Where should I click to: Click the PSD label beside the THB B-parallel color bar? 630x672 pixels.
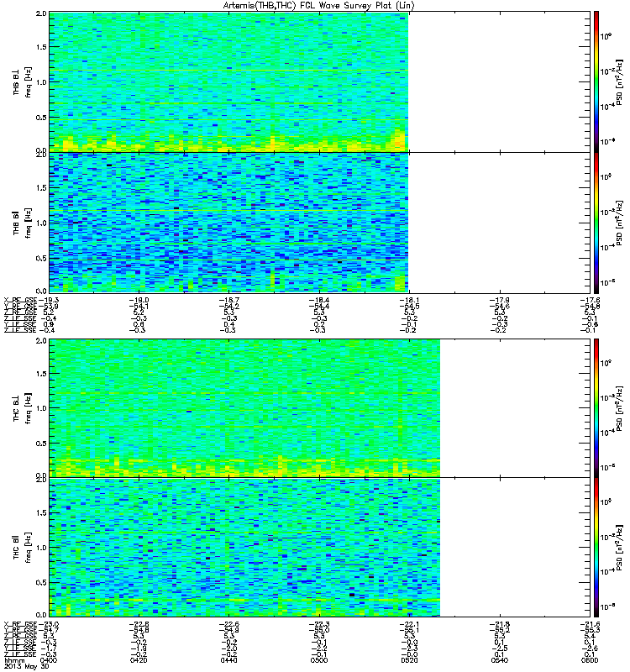[x=620, y=223]
